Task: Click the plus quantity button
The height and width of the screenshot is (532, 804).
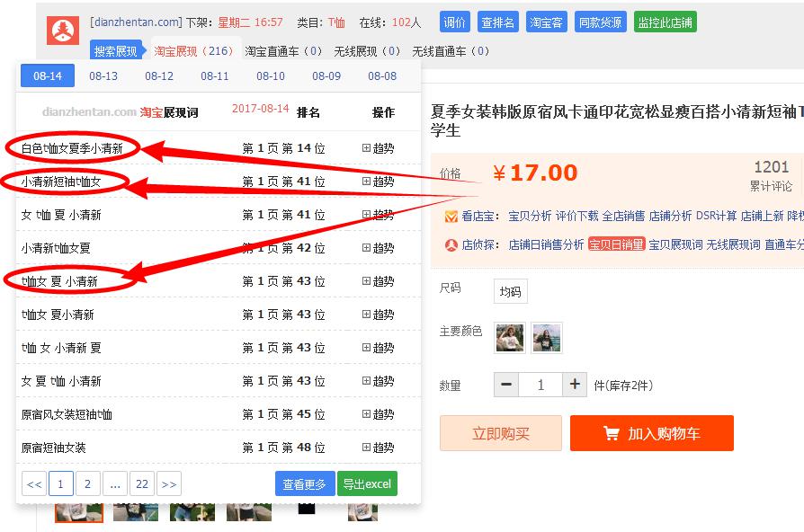Action: [x=575, y=385]
